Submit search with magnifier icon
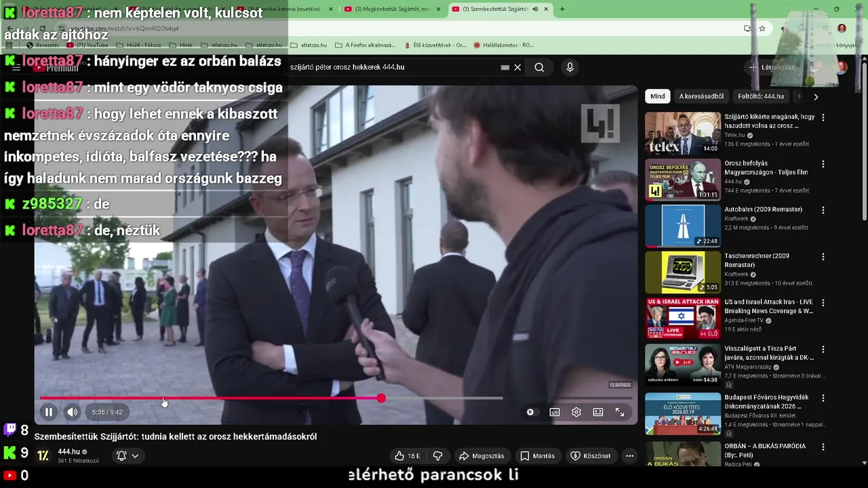 click(539, 67)
